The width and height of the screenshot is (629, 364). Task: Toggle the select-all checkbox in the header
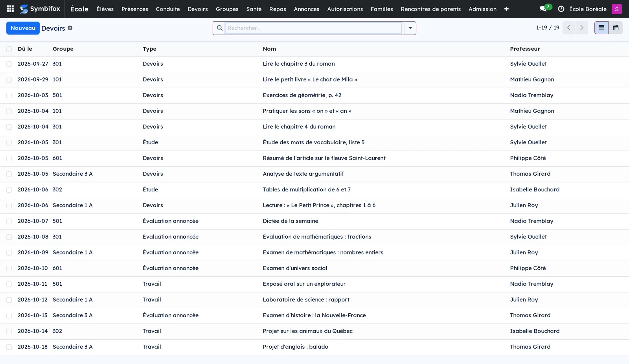coord(9,49)
